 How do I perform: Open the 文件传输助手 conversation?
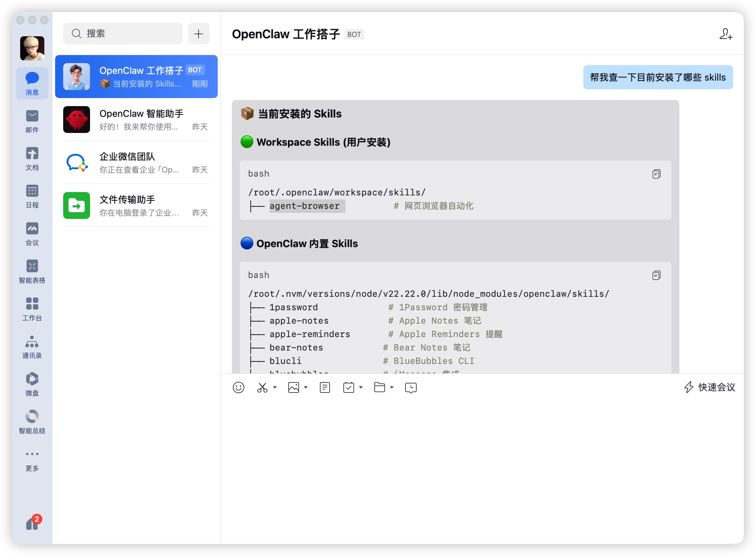coord(136,205)
